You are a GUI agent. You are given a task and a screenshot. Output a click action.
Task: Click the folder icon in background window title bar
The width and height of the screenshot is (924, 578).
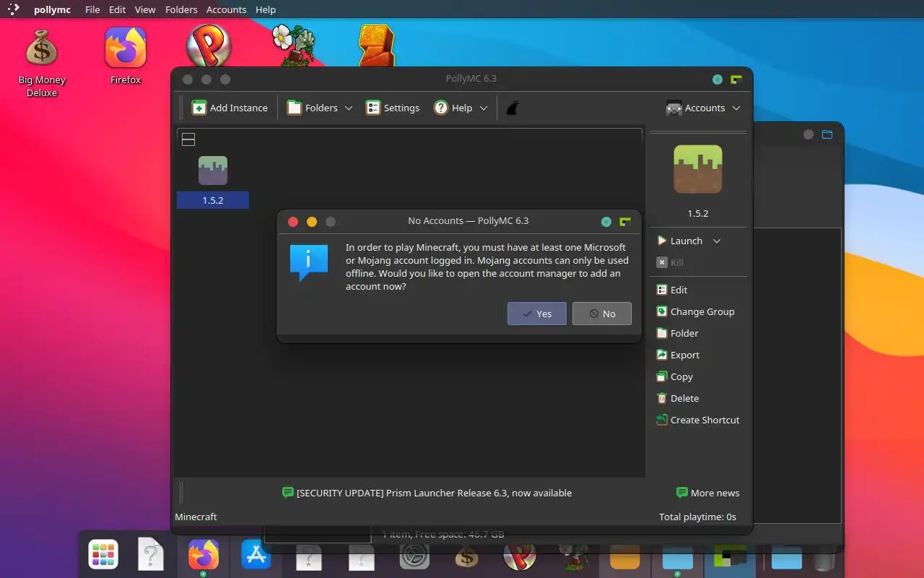coord(827,134)
